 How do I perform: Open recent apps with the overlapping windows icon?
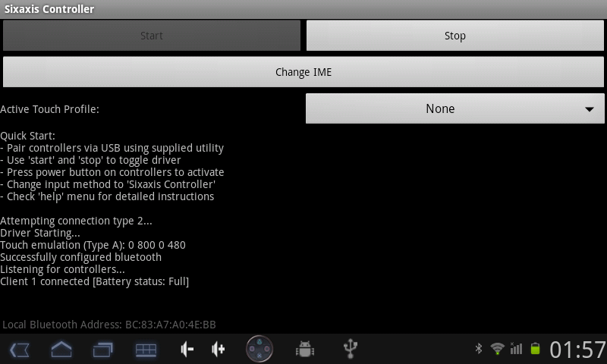103,350
